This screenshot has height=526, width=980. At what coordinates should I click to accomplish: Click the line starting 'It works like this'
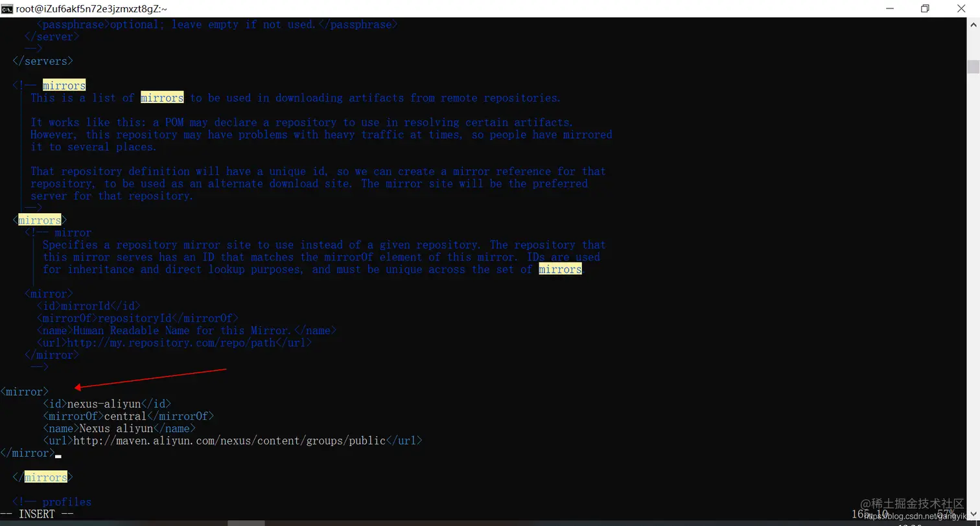pos(302,122)
